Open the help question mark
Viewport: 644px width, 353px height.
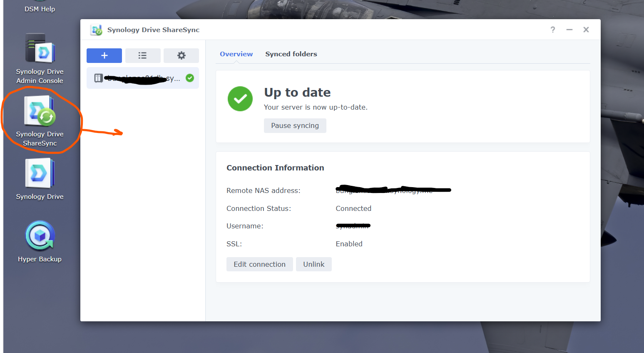click(x=553, y=30)
